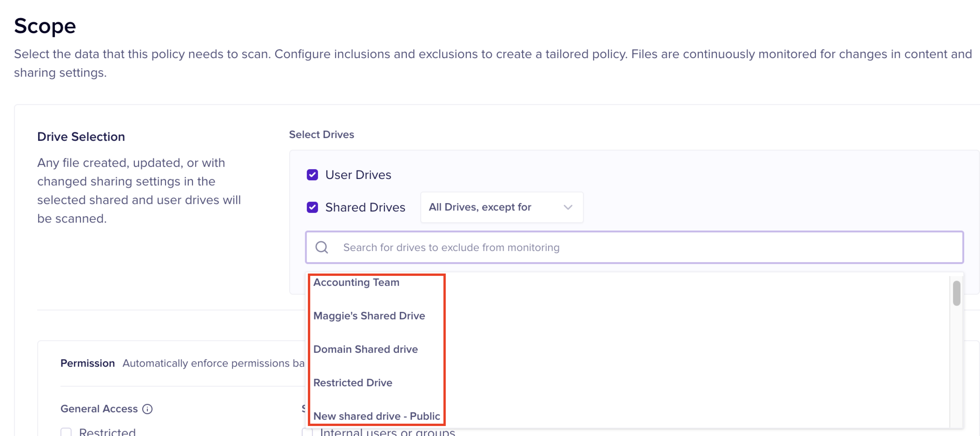The image size is (980, 436).
Task: Choose Maggie's Shared Drive option
Action: 369,316
